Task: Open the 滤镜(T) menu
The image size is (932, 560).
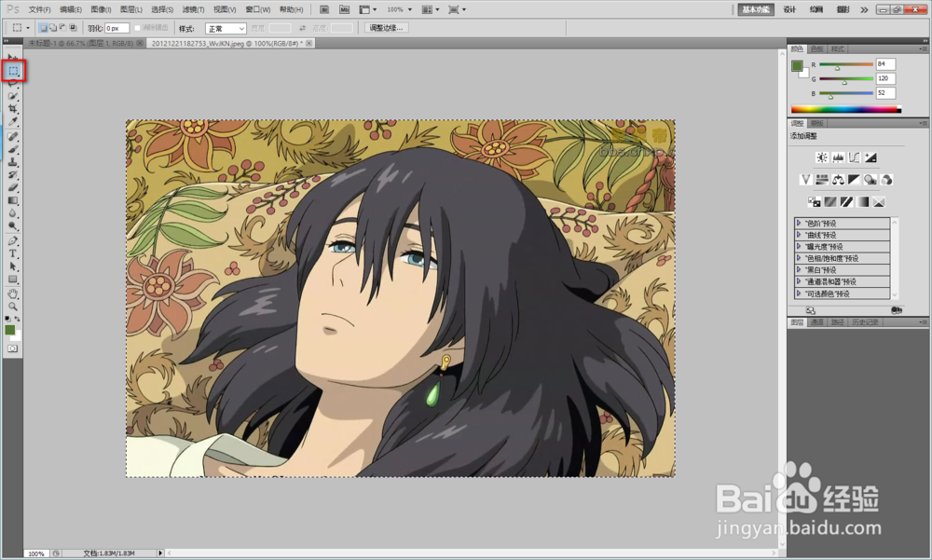Action: tap(193, 9)
